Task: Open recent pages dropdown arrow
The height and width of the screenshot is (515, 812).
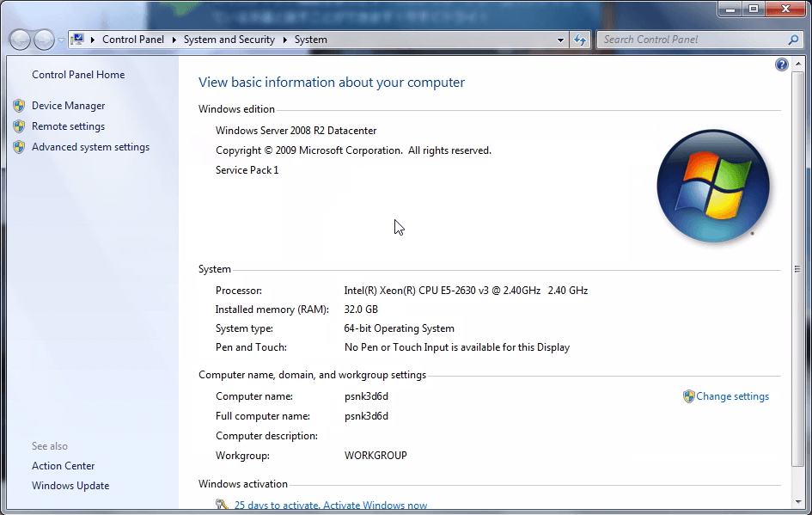Action: click(x=61, y=40)
